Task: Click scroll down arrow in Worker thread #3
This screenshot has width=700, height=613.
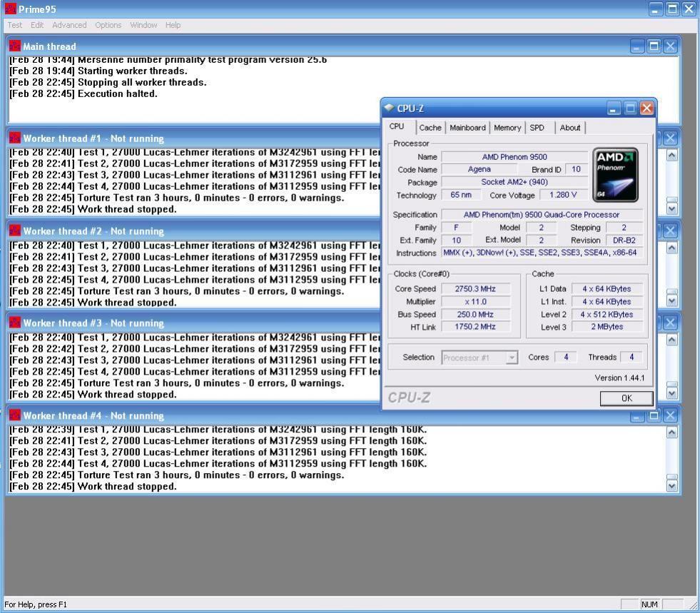Action: (672, 393)
